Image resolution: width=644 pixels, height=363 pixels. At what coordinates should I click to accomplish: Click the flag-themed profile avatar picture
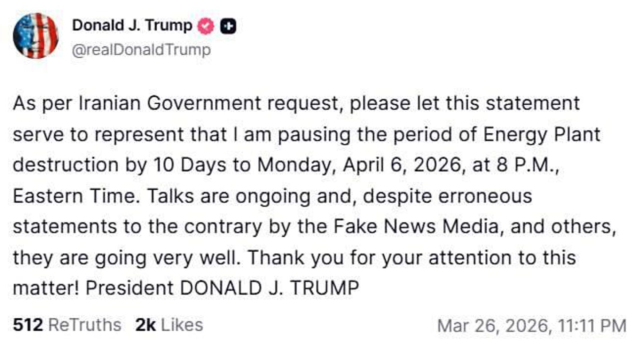tap(36, 36)
